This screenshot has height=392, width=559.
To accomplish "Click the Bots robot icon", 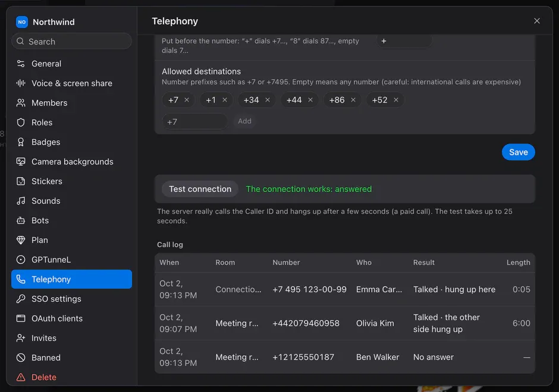I will (21, 220).
